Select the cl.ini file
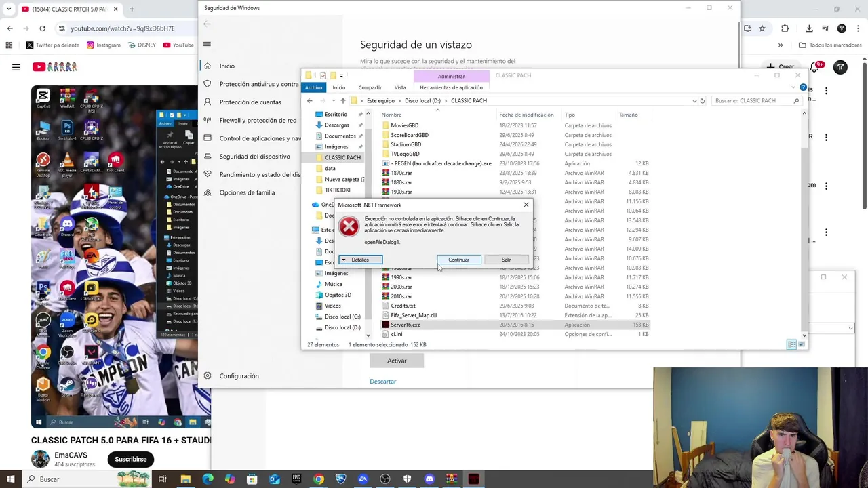 coord(396,334)
